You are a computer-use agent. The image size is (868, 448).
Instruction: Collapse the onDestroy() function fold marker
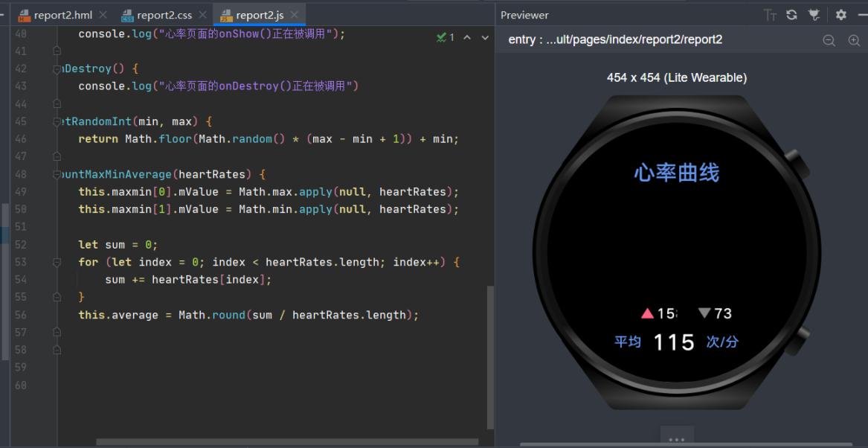[x=57, y=69]
